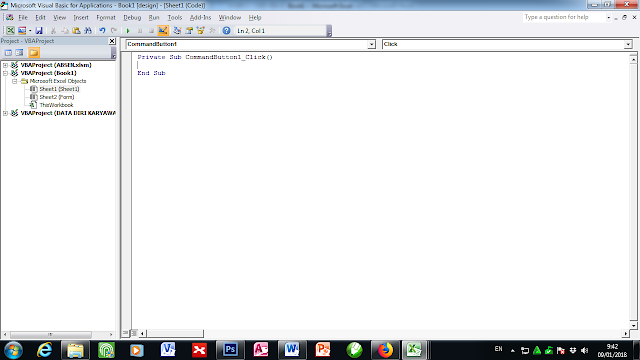Open Firefox from taskbar

pos(384,350)
